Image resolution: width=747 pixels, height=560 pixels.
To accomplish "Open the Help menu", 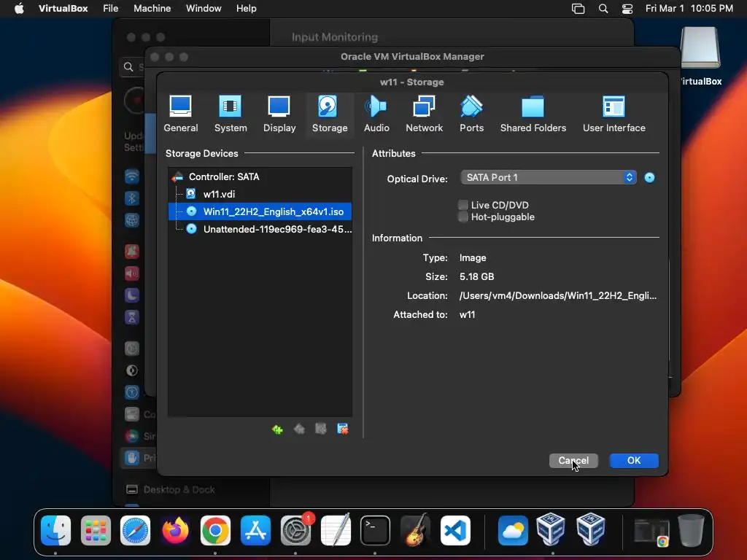I will [x=247, y=9].
